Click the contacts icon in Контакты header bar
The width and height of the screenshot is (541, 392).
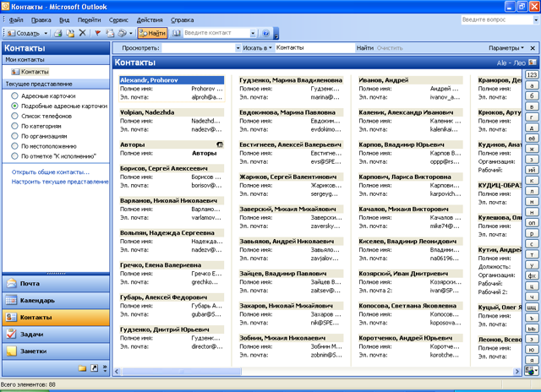533,63
